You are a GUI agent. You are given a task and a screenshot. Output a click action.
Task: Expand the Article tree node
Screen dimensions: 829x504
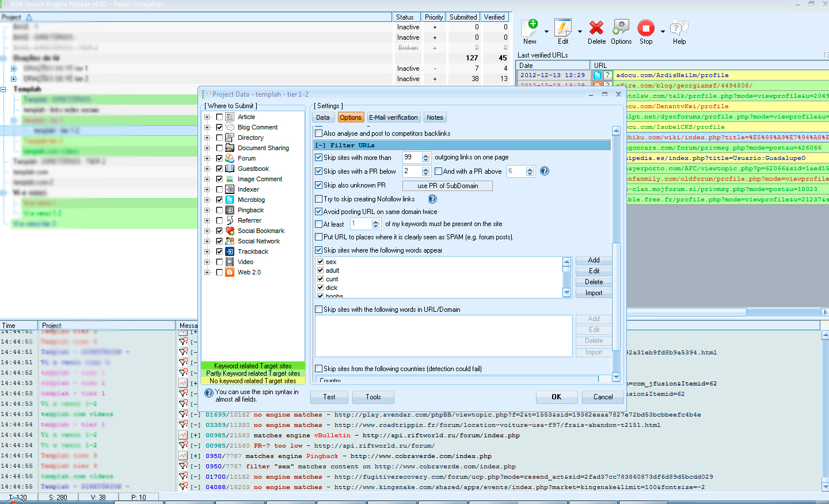[207, 117]
